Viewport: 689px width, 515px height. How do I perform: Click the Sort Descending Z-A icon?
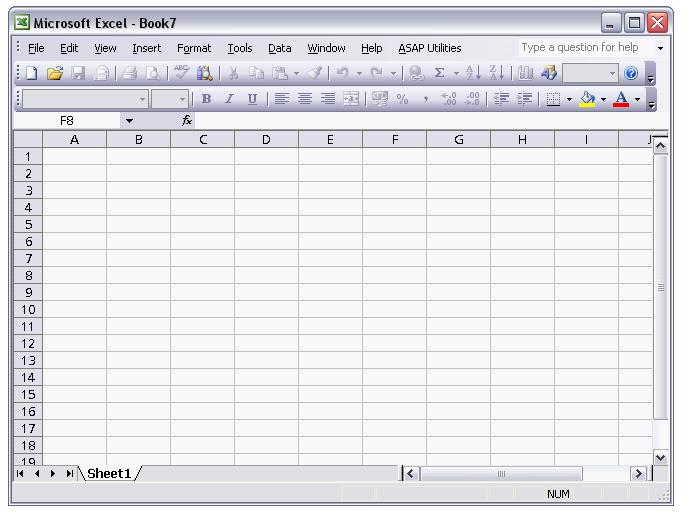click(x=497, y=73)
